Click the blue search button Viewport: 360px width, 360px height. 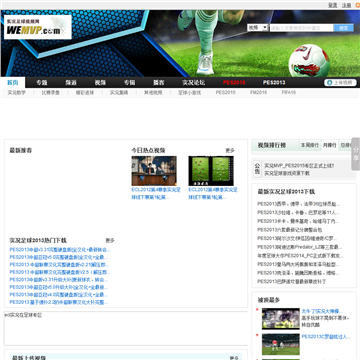[344, 28]
